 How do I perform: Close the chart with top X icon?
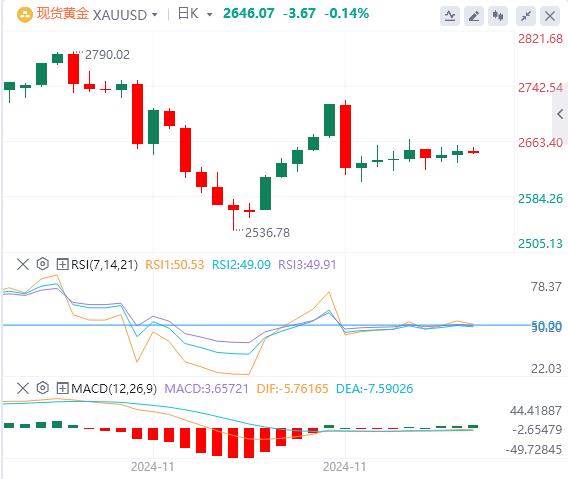(550, 16)
